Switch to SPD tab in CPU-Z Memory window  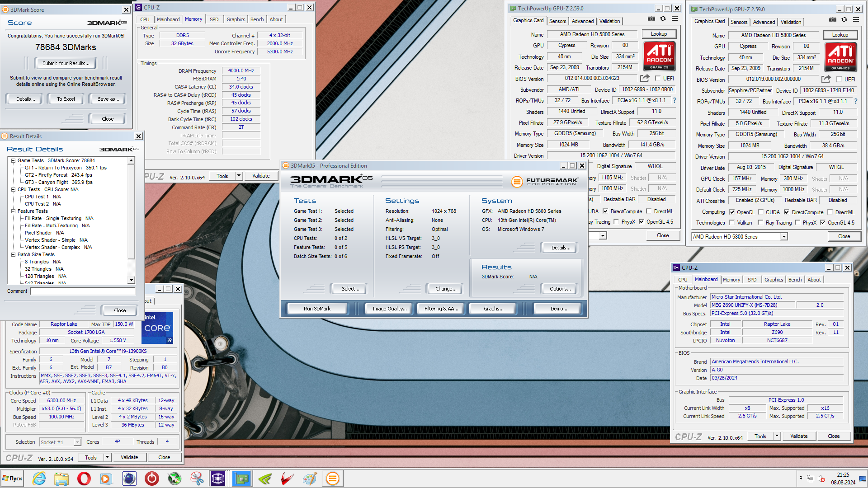214,19
